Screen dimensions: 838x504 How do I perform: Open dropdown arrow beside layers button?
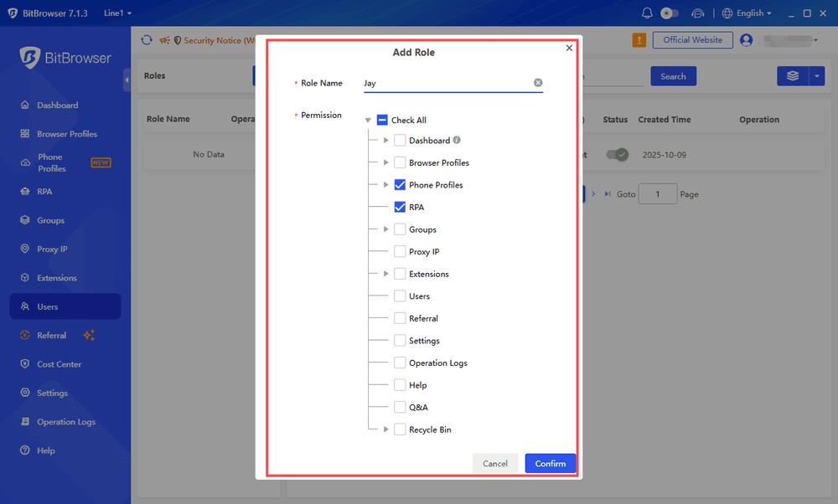(816, 76)
